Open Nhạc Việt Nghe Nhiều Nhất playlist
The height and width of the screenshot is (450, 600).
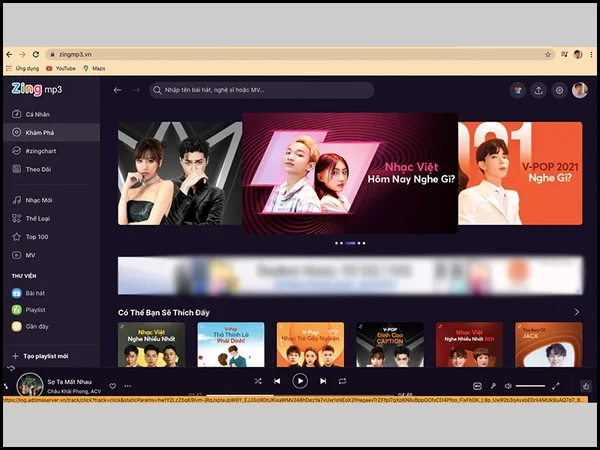click(x=152, y=345)
